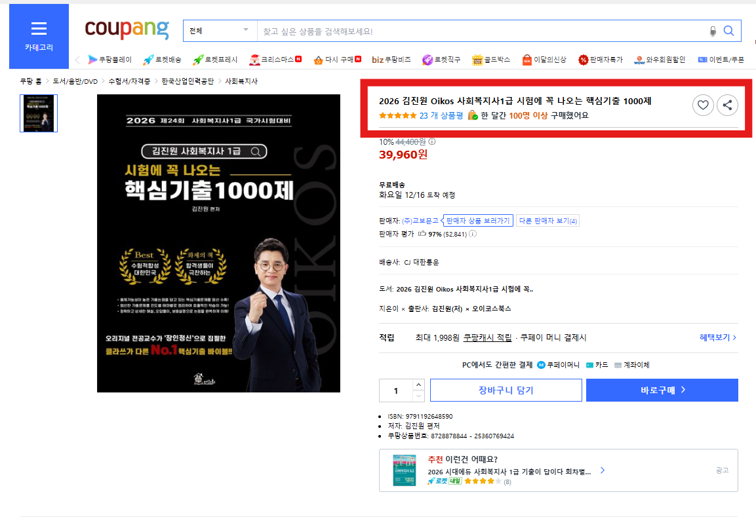Screen dimensions: 756x532
Task: Click 쿠팡상품번호 8728878844 text
Action: 451,436
